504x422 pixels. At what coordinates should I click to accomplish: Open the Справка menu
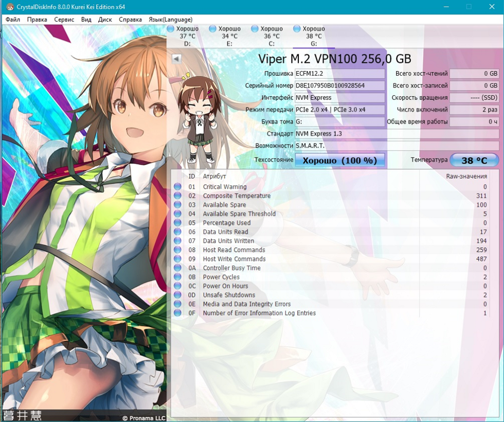point(130,20)
